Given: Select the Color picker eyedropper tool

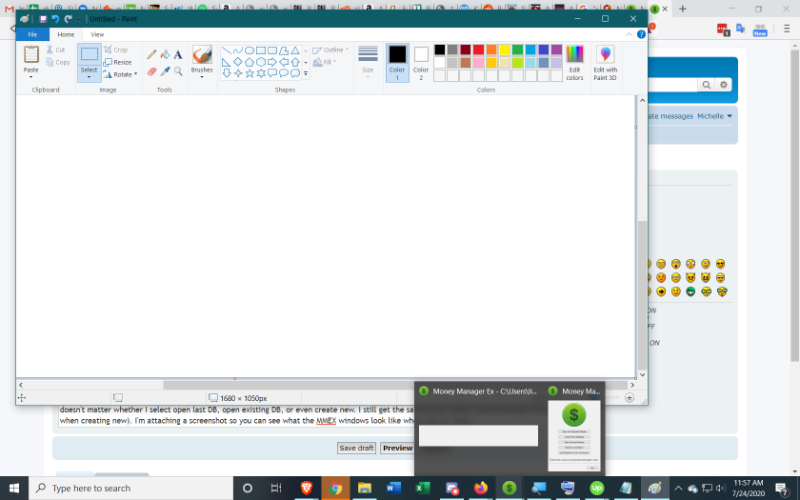Looking at the screenshot, I should [x=165, y=71].
